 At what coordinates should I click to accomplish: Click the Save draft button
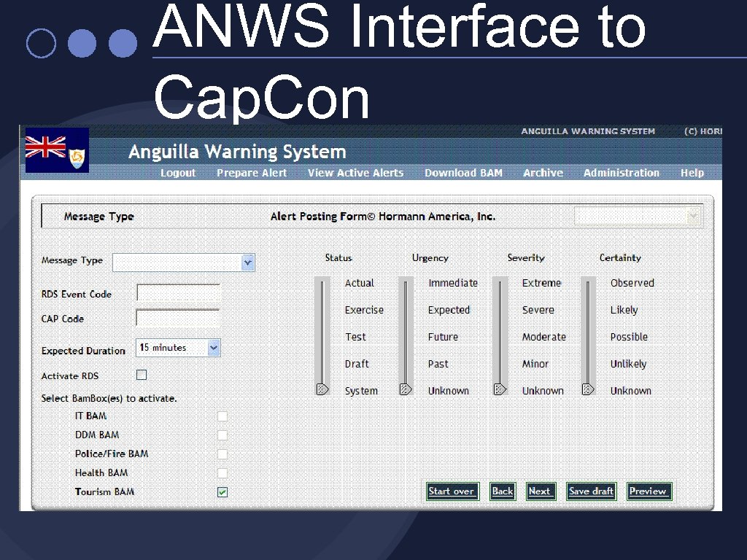coord(591,491)
